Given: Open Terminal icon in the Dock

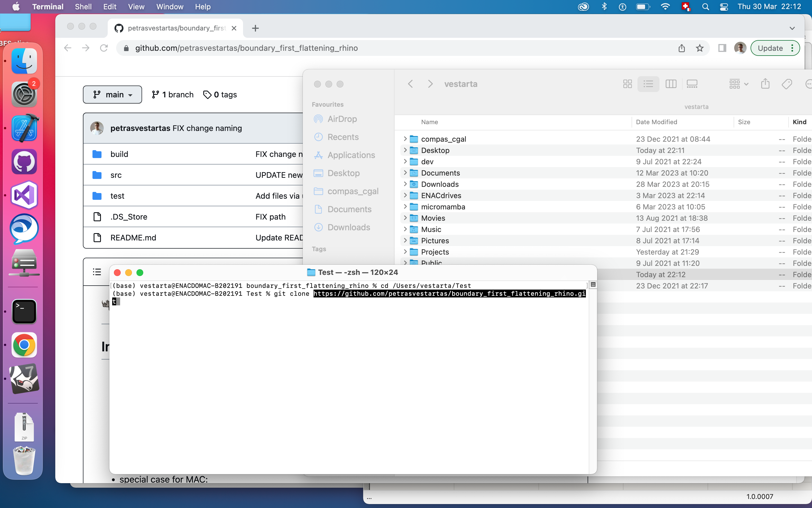Looking at the screenshot, I should pyautogui.click(x=24, y=312).
